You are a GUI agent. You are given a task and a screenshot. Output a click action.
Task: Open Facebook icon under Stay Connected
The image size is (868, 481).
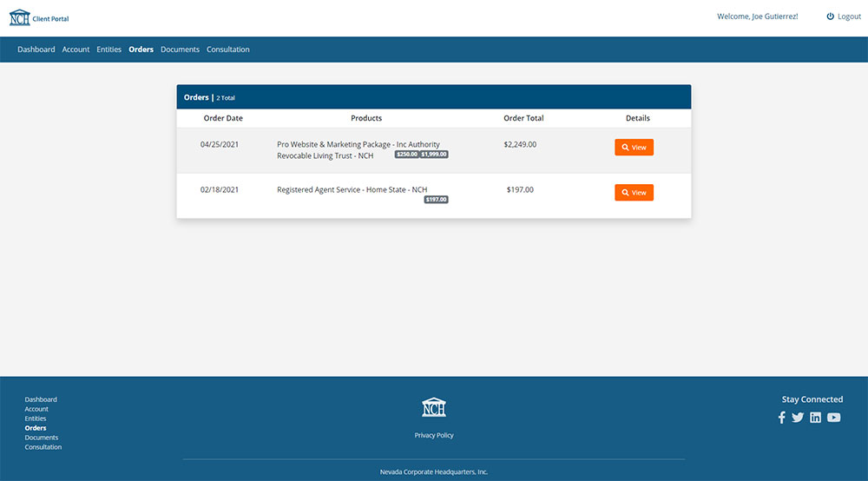tap(782, 418)
